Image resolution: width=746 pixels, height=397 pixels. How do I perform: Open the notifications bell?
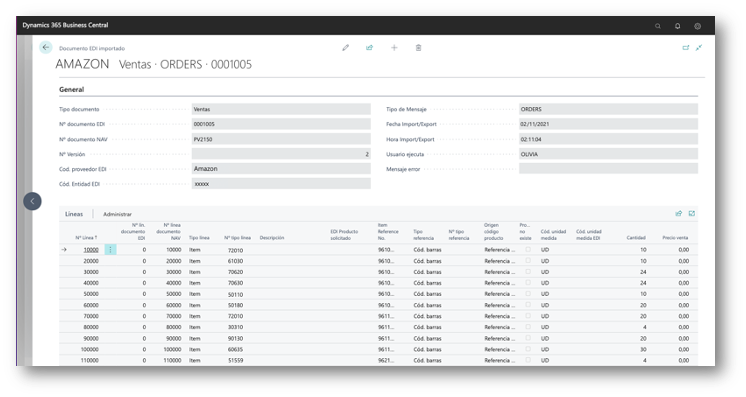click(677, 26)
